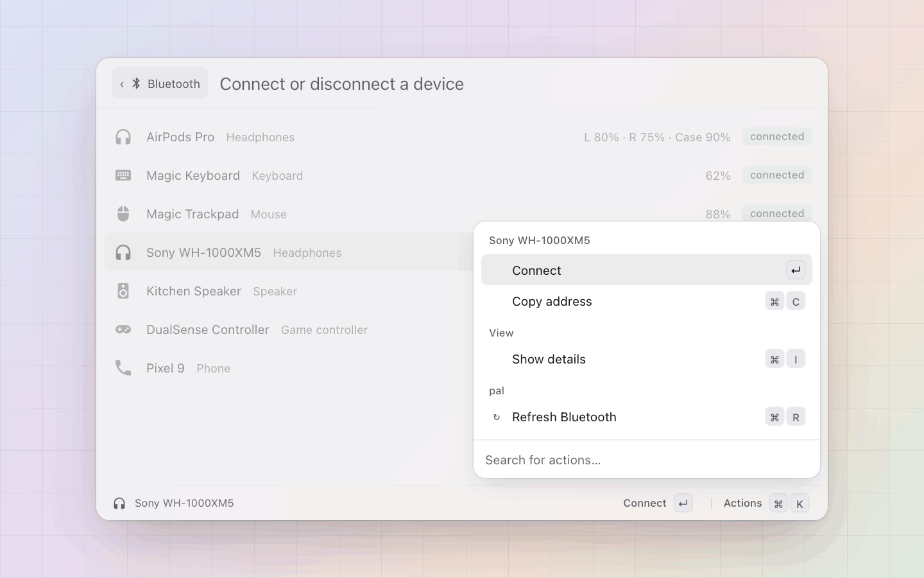The height and width of the screenshot is (578, 924).
Task: Click the Phone type label next to Pixel 9
Action: [x=214, y=369]
